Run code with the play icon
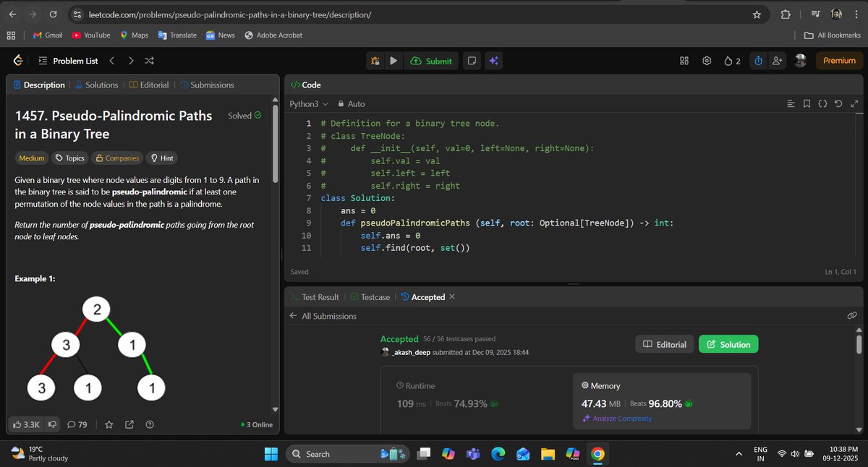The height and width of the screenshot is (467, 868). [x=393, y=61]
